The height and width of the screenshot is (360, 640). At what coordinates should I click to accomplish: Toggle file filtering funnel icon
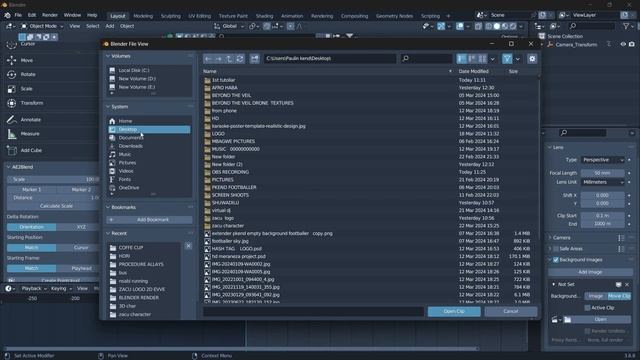point(507,59)
